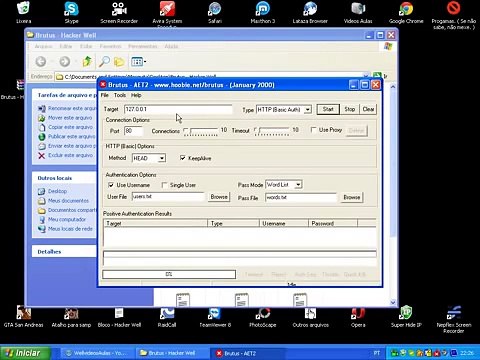
Task: Click the Up folder icon in Explorer
Action: click(87, 61)
